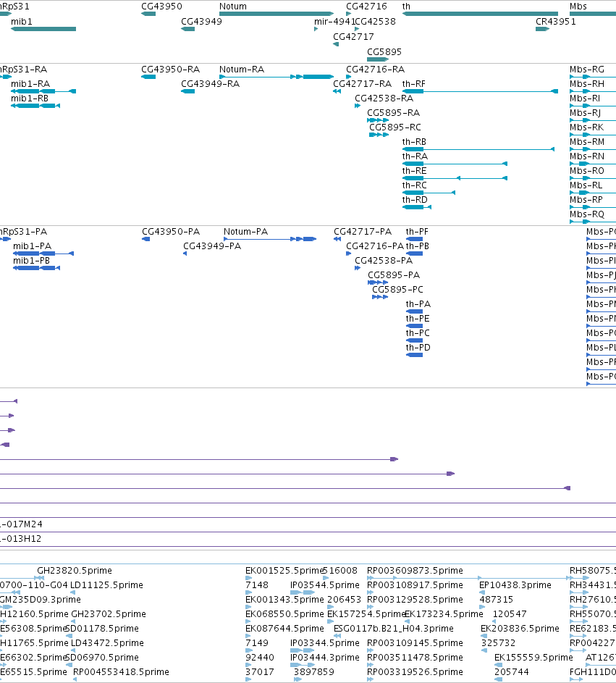Select the "GH23702.5prime" EST label
Viewport: 616px width, 683px height.
point(109,614)
